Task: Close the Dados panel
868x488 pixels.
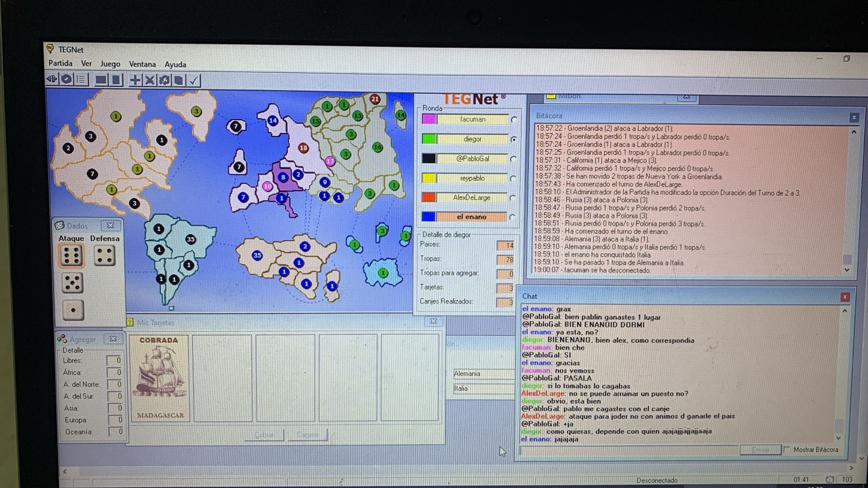Action: [x=111, y=226]
